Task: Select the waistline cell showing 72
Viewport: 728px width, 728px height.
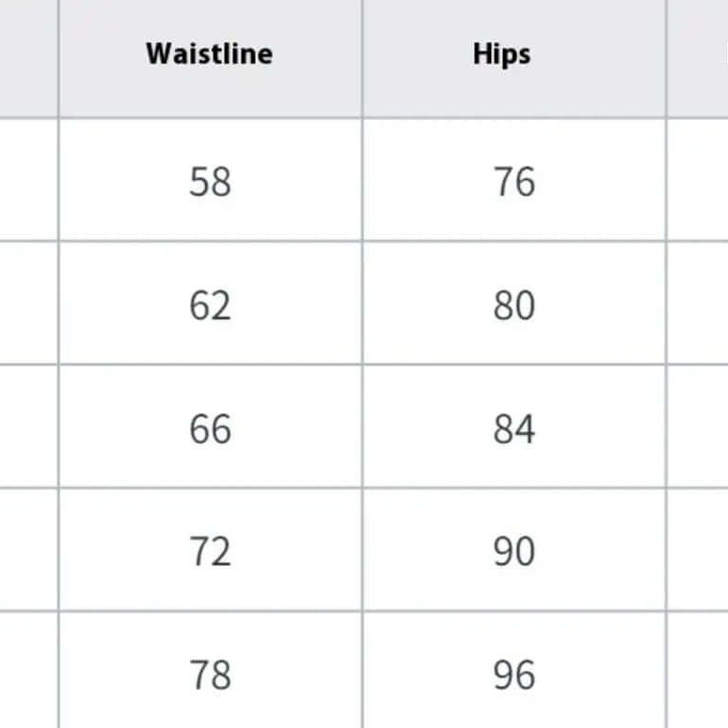Action: click(x=210, y=550)
